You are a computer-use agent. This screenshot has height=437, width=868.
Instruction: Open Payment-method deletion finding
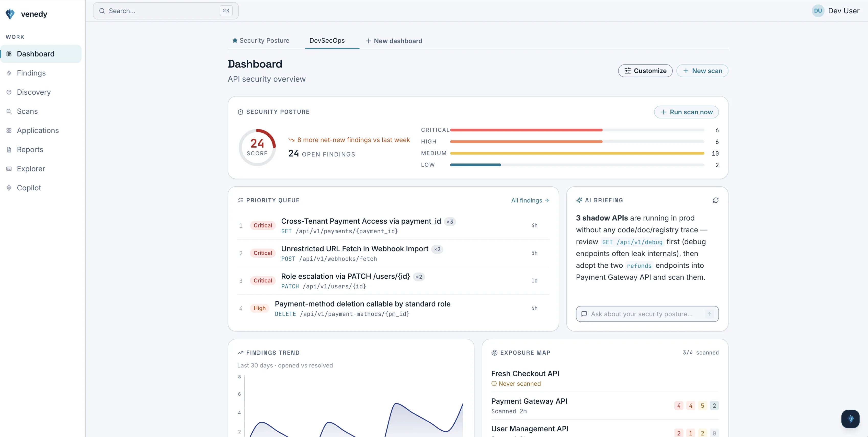click(393, 308)
